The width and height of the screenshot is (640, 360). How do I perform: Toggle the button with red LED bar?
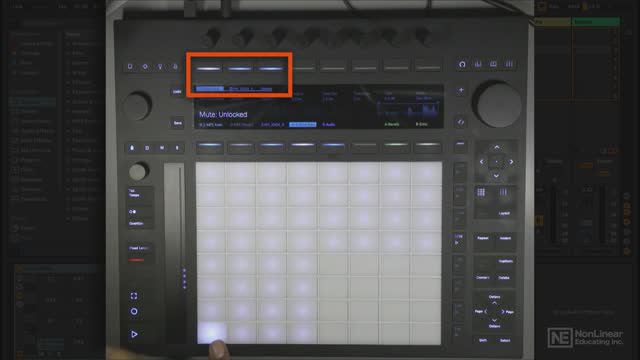137,260
